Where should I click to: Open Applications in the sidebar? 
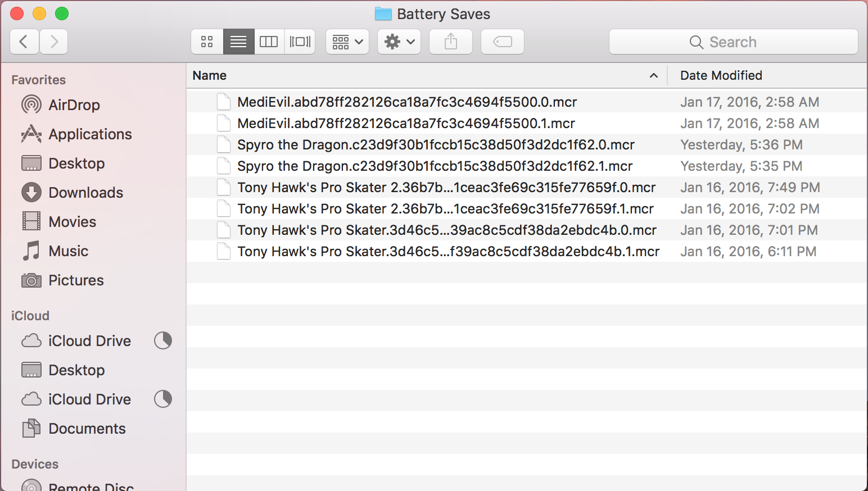(93, 134)
